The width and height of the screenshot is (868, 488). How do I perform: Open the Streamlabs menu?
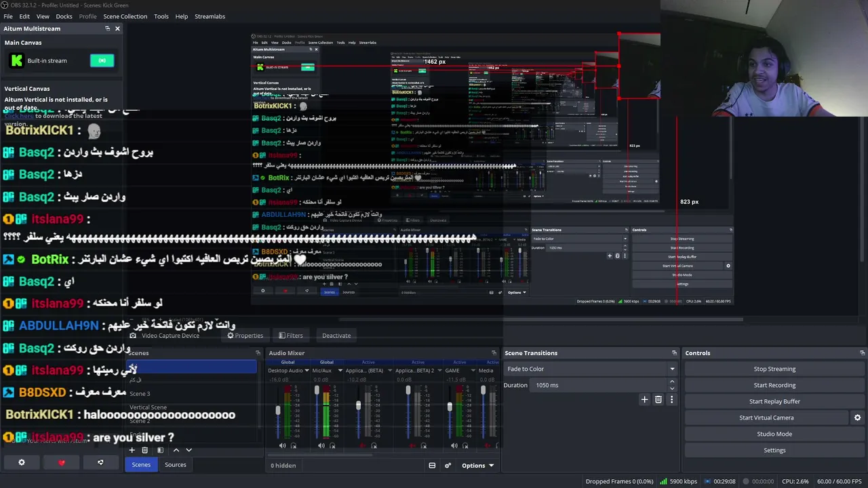pos(210,16)
